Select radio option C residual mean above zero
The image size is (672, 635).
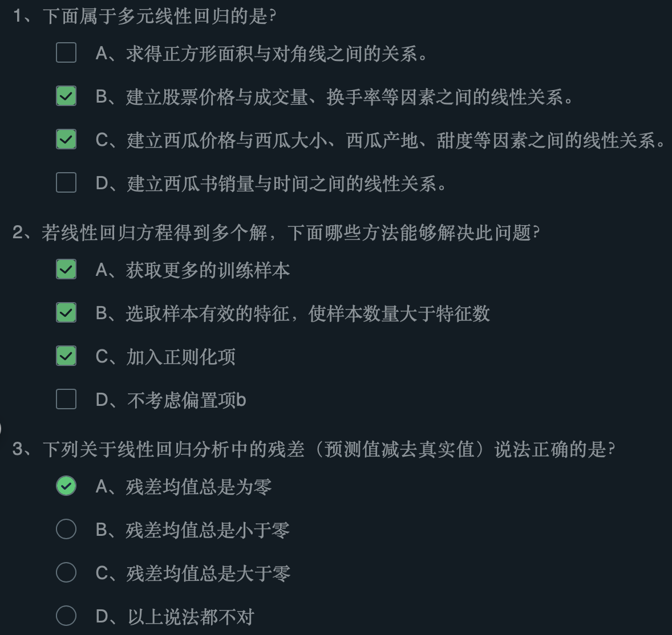coord(66,572)
